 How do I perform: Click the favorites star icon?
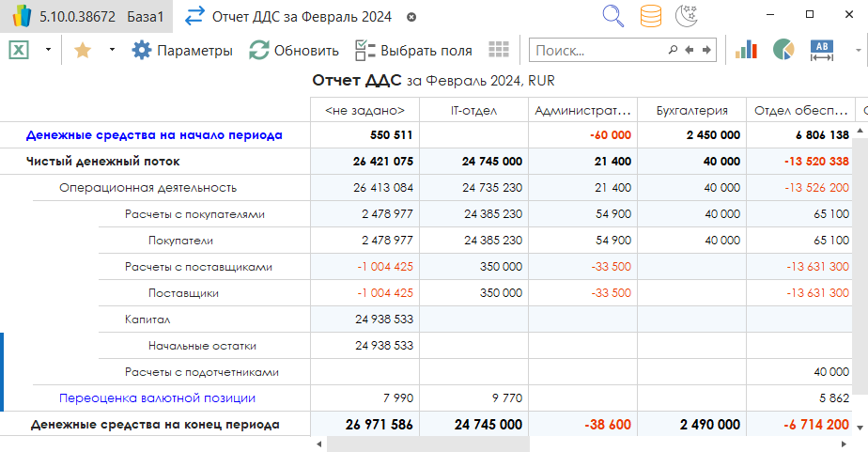[x=83, y=50]
